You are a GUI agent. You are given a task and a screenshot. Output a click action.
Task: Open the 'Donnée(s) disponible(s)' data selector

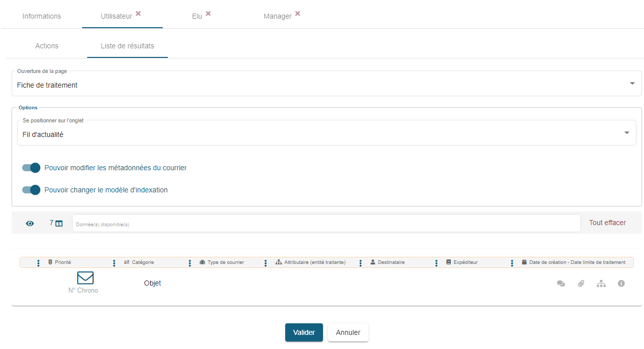coord(326,224)
